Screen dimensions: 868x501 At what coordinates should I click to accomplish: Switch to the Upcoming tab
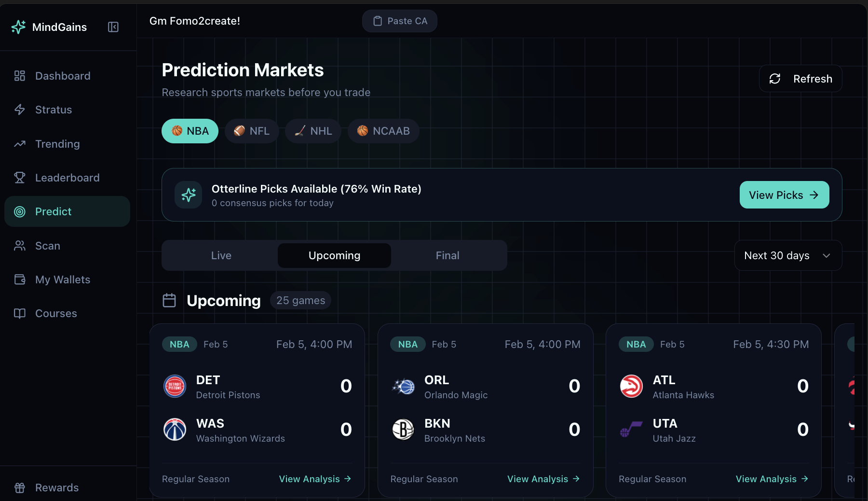334,255
